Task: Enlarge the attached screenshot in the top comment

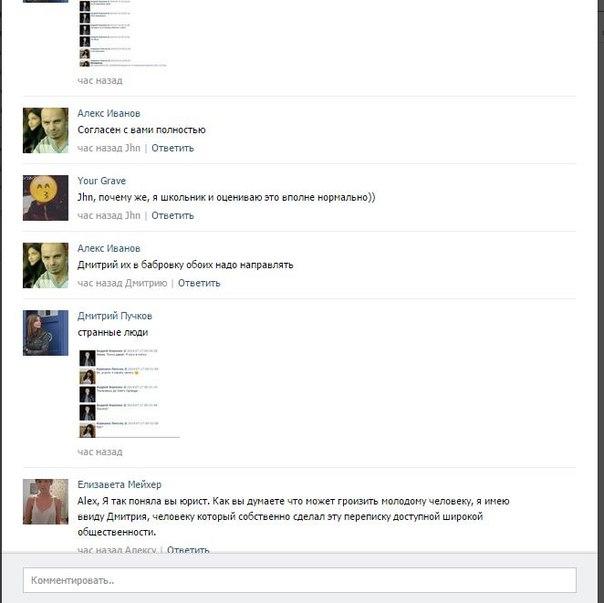Action: [122, 34]
